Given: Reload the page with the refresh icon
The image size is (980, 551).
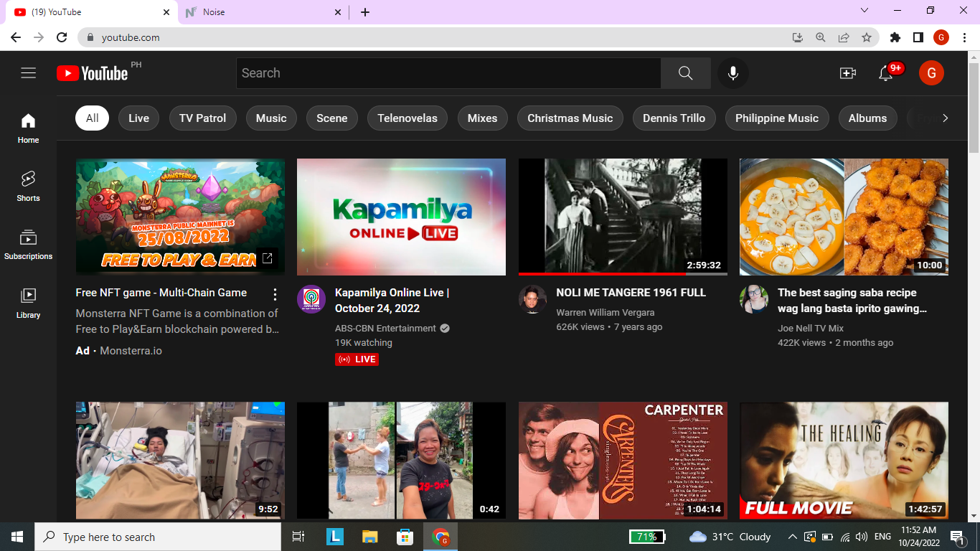Looking at the screenshot, I should [x=62, y=37].
